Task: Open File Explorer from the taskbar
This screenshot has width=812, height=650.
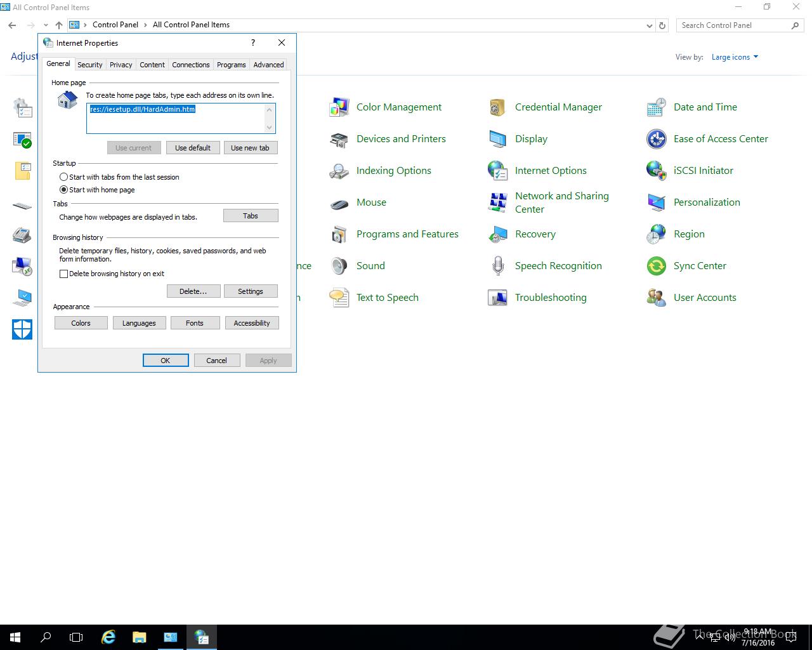Action: pyautogui.click(x=139, y=637)
